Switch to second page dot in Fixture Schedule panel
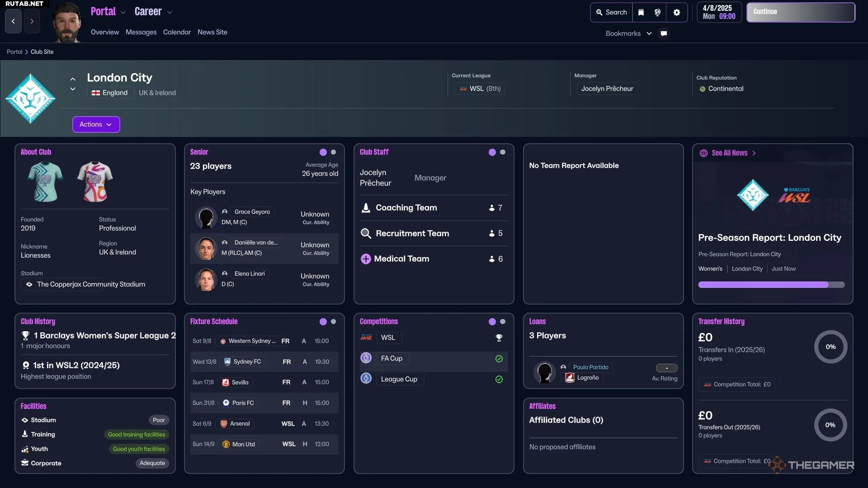Screen dimensions: 868x488 coord(333,322)
